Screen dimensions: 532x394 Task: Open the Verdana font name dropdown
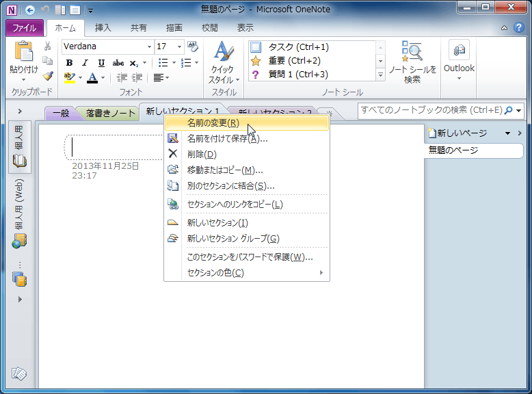pos(149,47)
